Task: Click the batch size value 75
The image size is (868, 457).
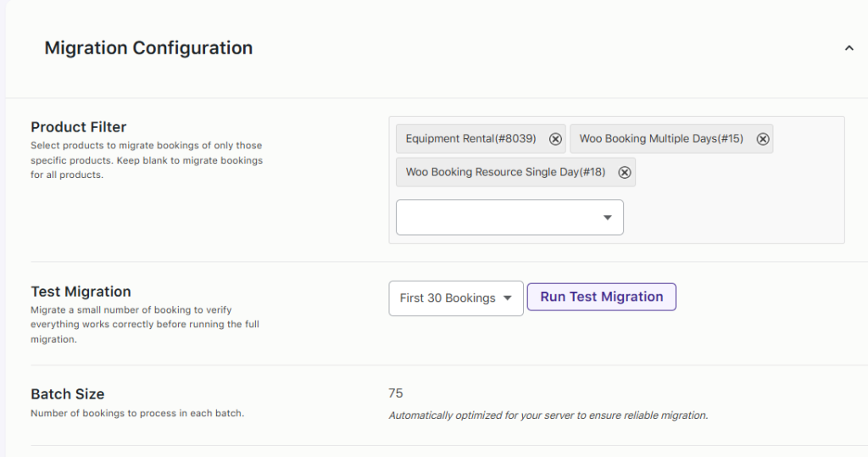Action: point(396,393)
